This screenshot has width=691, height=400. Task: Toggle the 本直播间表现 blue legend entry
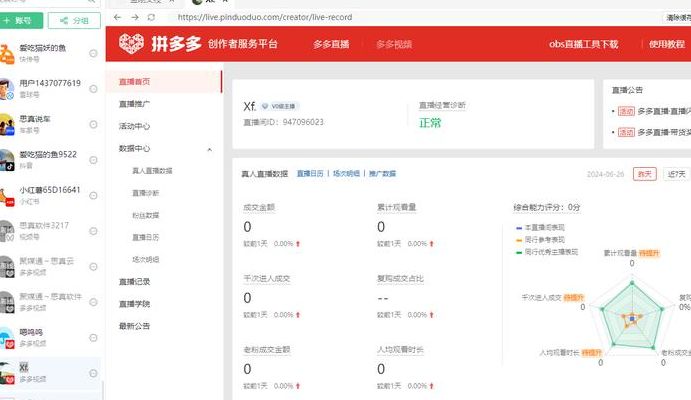coord(540,227)
